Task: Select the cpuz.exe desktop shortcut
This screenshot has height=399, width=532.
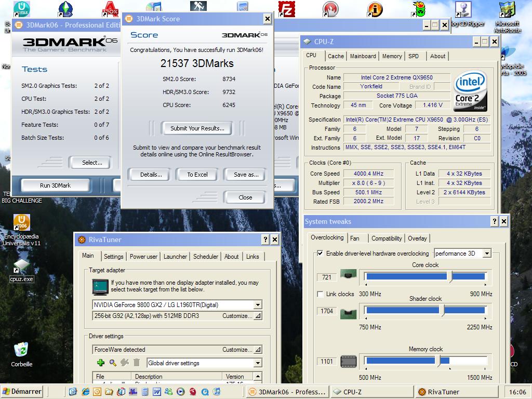Action: coord(21,271)
